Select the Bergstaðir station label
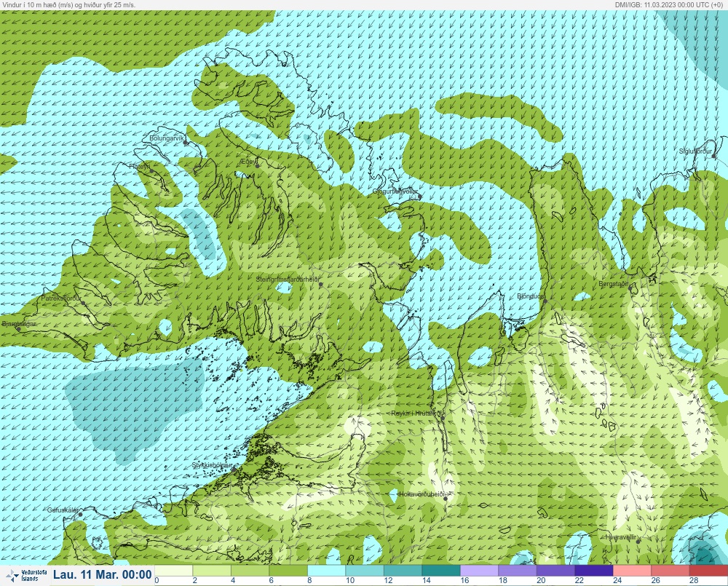 (x=613, y=284)
